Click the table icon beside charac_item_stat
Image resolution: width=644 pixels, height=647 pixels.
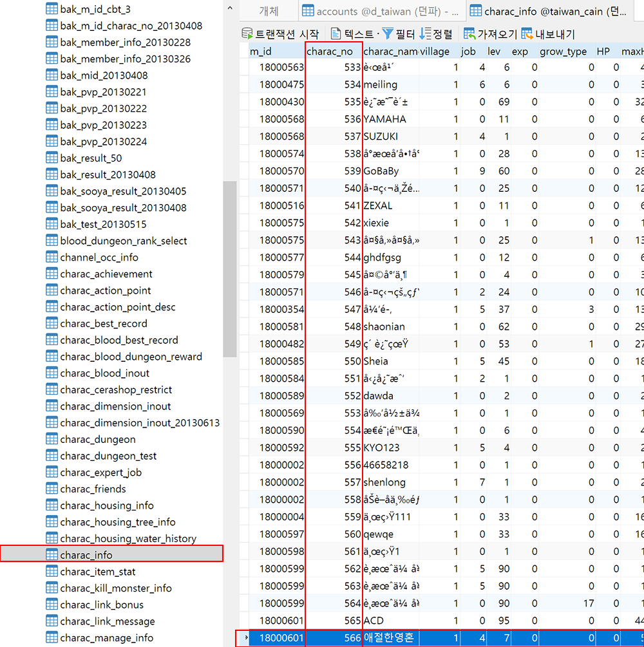tap(52, 572)
